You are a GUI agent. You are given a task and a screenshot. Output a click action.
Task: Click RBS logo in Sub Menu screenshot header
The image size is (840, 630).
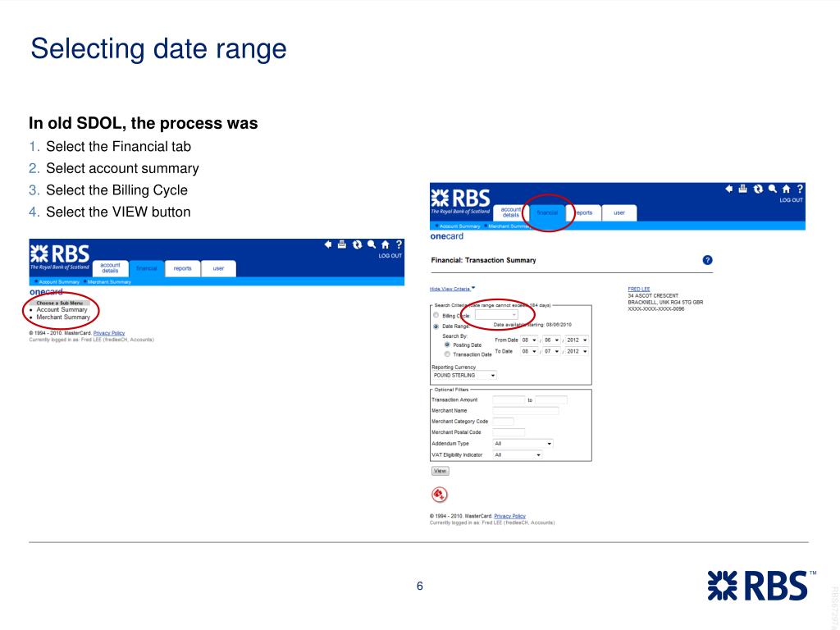(59, 257)
